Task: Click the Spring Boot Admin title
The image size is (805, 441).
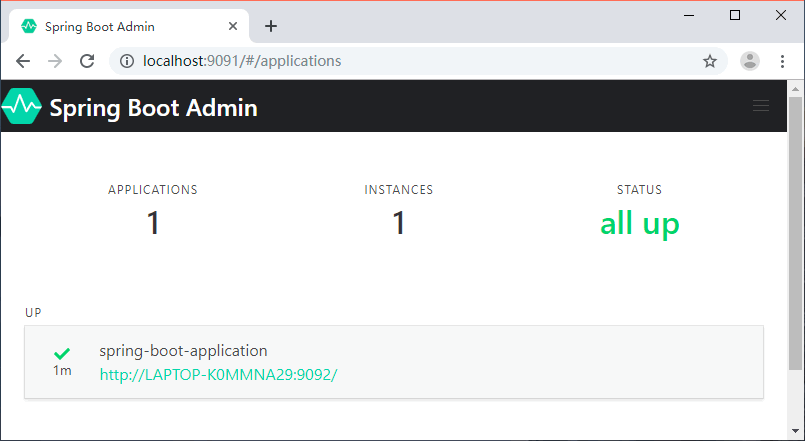Action: point(154,108)
